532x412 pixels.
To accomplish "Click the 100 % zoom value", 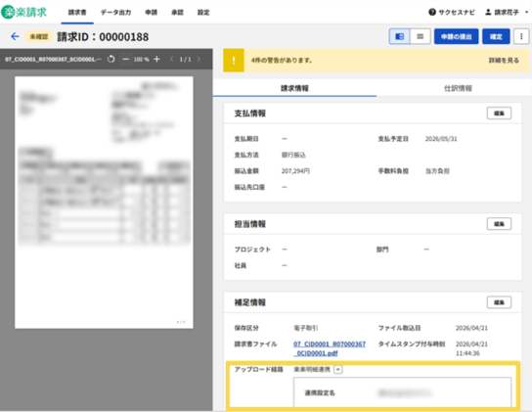I will point(141,60).
